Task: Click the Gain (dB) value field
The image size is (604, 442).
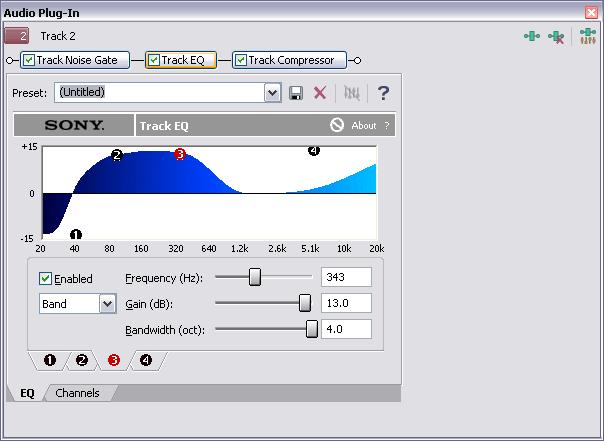Action: (x=346, y=303)
